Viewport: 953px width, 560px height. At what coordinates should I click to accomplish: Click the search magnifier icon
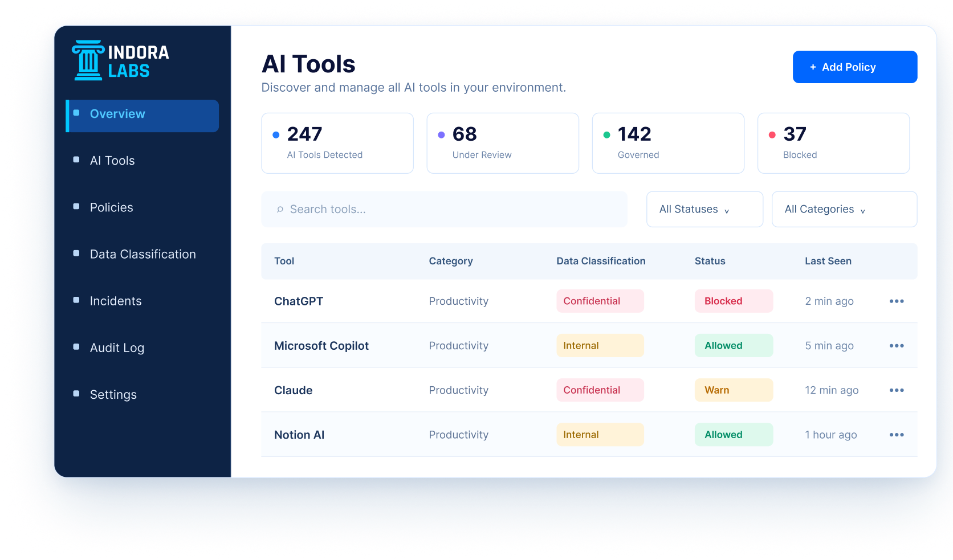[x=280, y=210]
